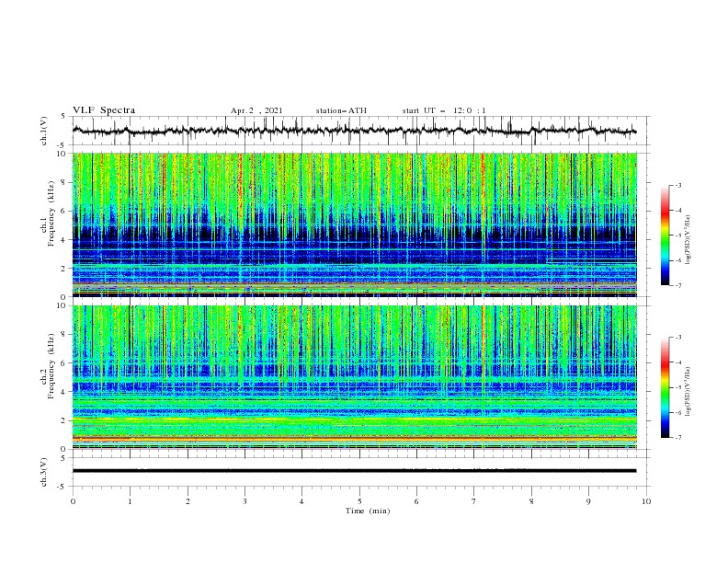Click the ch.2 "Frequency (kHz)" axis label
This screenshot has width=728, height=563.
point(51,366)
